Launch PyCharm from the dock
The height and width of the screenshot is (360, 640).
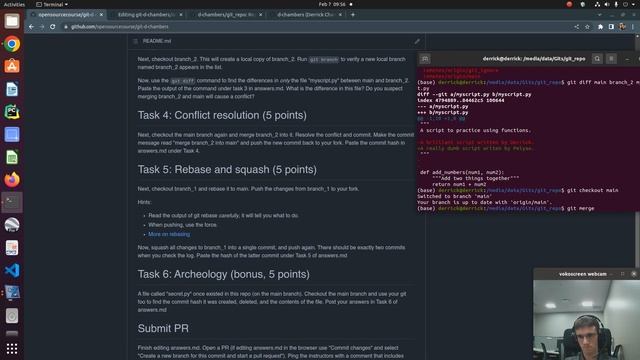click(x=12, y=111)
